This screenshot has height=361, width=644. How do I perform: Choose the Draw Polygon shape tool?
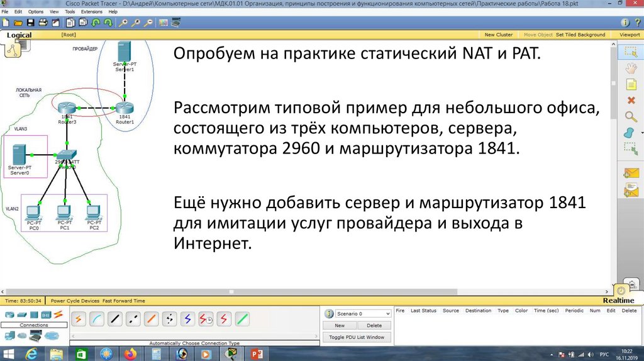630,133
